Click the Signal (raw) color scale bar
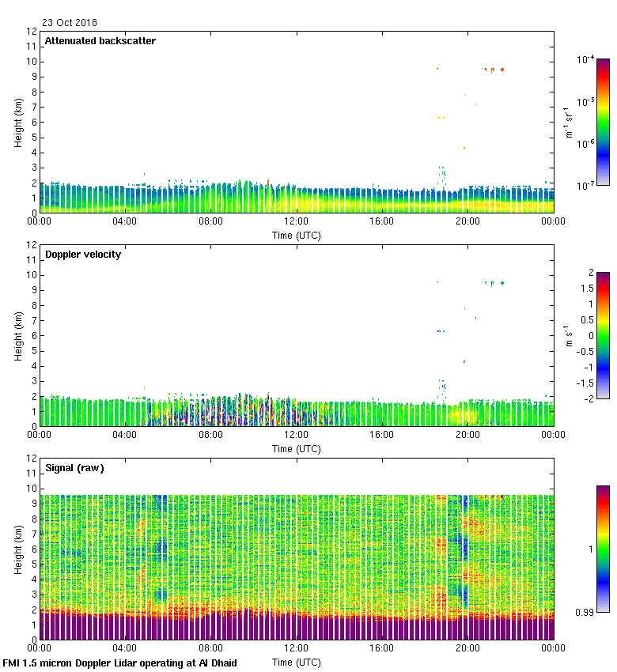 click(x=603, y=548)
